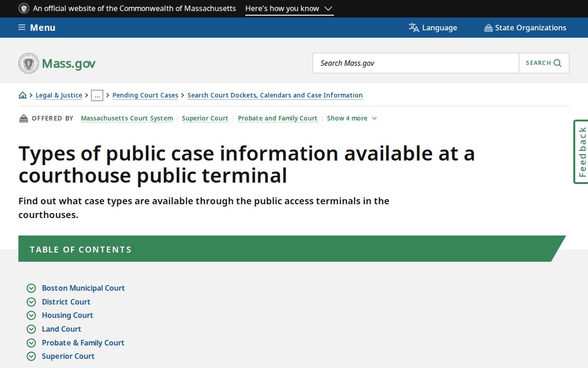Jump to Superior Court section in contents
The image size is (588, 368).
68,356
